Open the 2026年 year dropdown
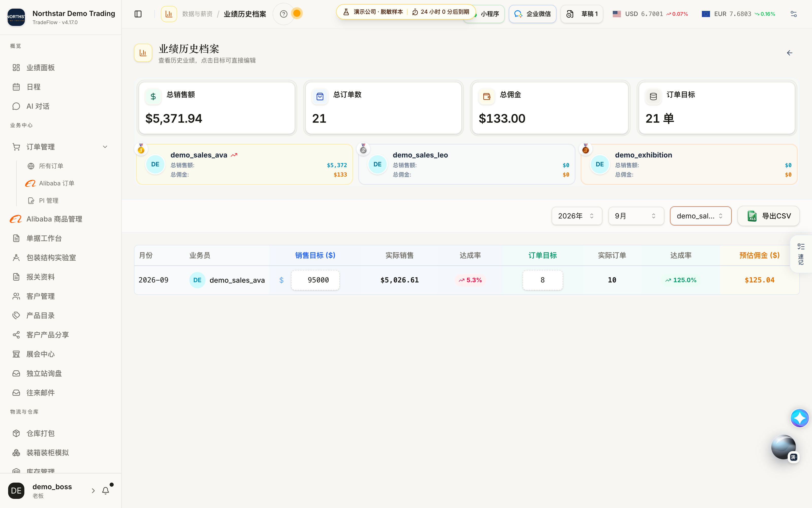The height and width of the screenshot is (508, 812). pyautogui.click(x=577, y=216)
